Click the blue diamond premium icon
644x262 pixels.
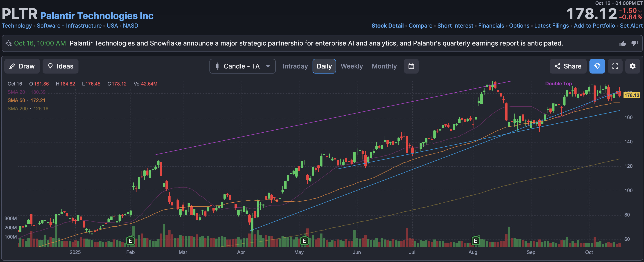[597, 66]
